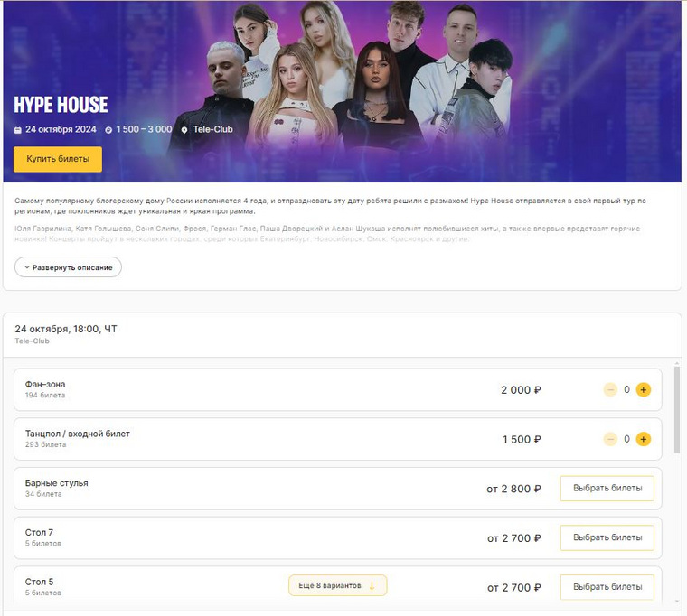The width and height of the screenshot is (687, 616).
Task: Increase Фан-зона ticket count with plus
Action: coord(644,389)
